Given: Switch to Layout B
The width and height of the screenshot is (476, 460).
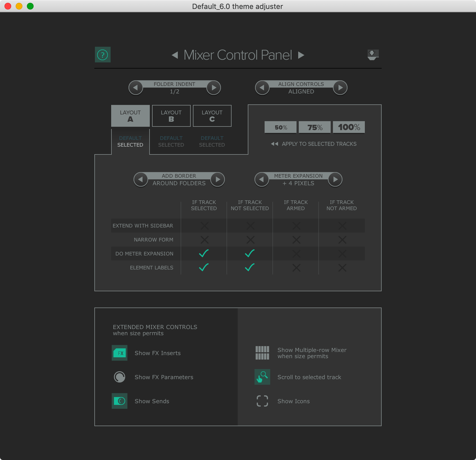Looking at the screenshot, I should (x=171, y=116).
